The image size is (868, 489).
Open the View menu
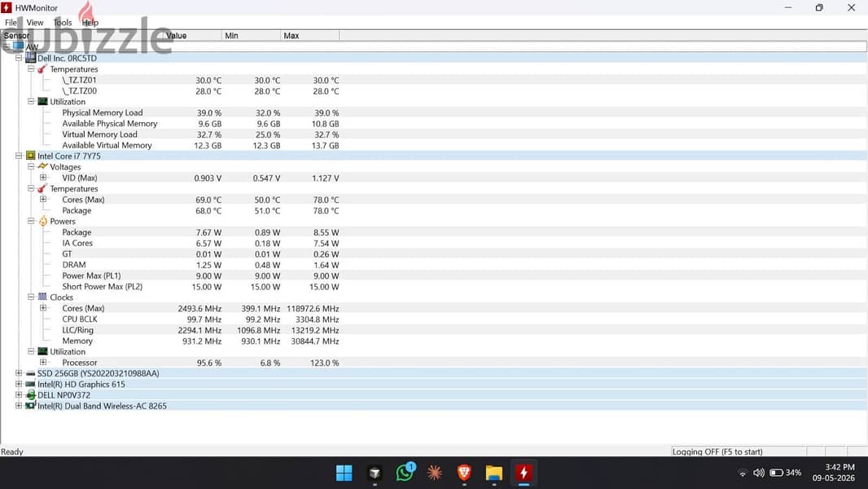point(35,23)
